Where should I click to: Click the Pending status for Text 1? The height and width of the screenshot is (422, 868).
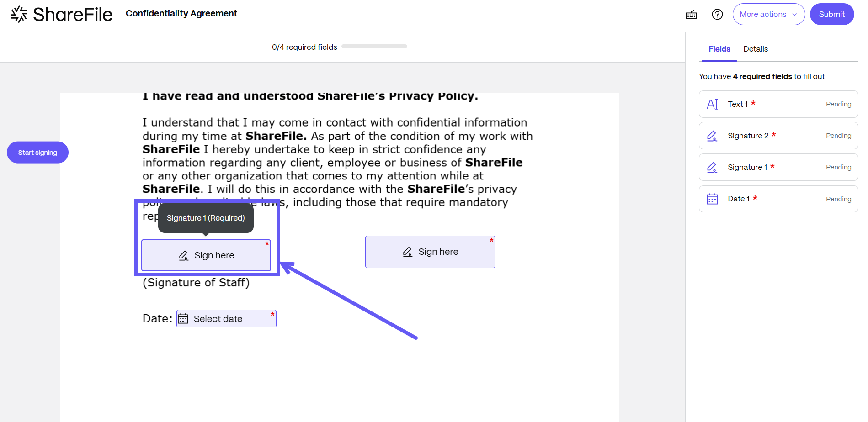[838, 104]
